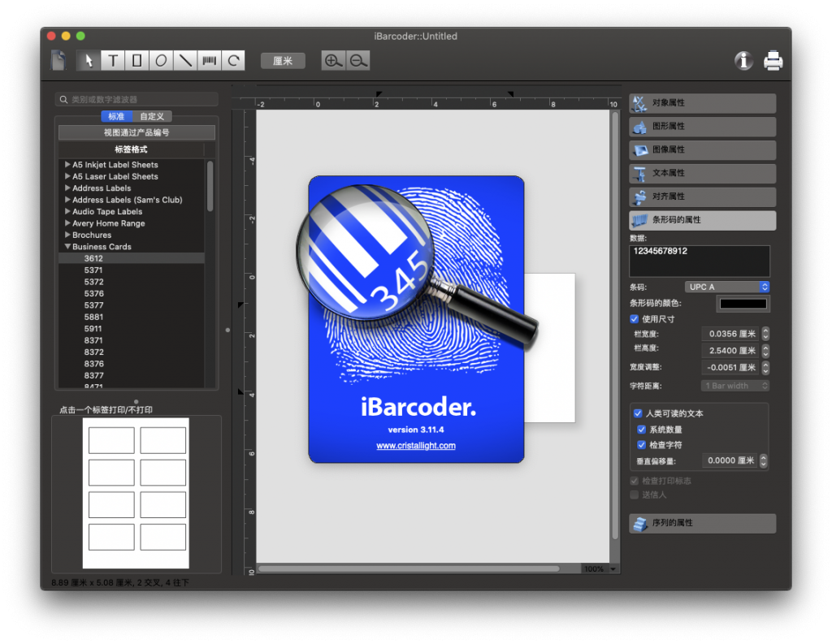Image resolution: width=832 pixels, height=644 pixels.
Task: Click the label list scrollbar
Action: click(x=210, y=186)
